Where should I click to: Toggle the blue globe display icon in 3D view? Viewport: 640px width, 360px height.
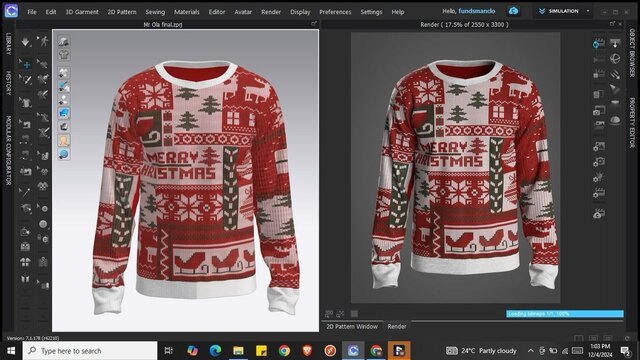tap(64, 154)
